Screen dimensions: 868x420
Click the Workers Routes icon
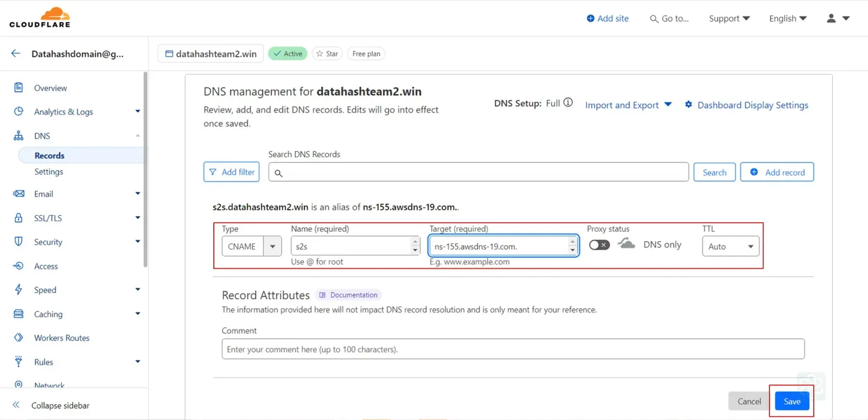tap(18, 338)
